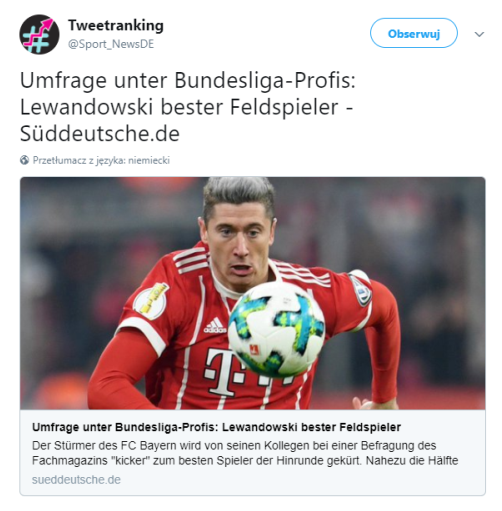Translate the tweet via "Przetłumacz z języka: niemiecki"

coord(101,160)
